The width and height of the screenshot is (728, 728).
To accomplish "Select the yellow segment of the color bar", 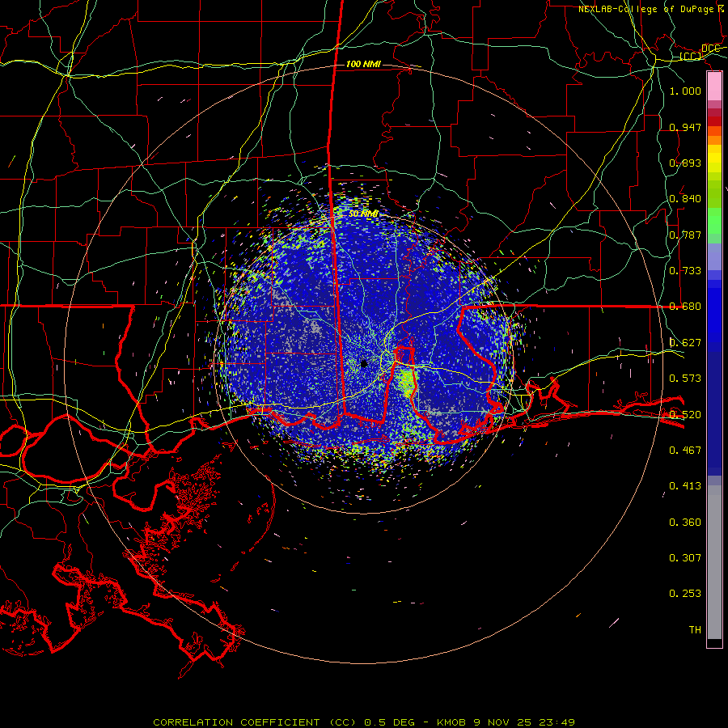I will (x=714, y=159).
